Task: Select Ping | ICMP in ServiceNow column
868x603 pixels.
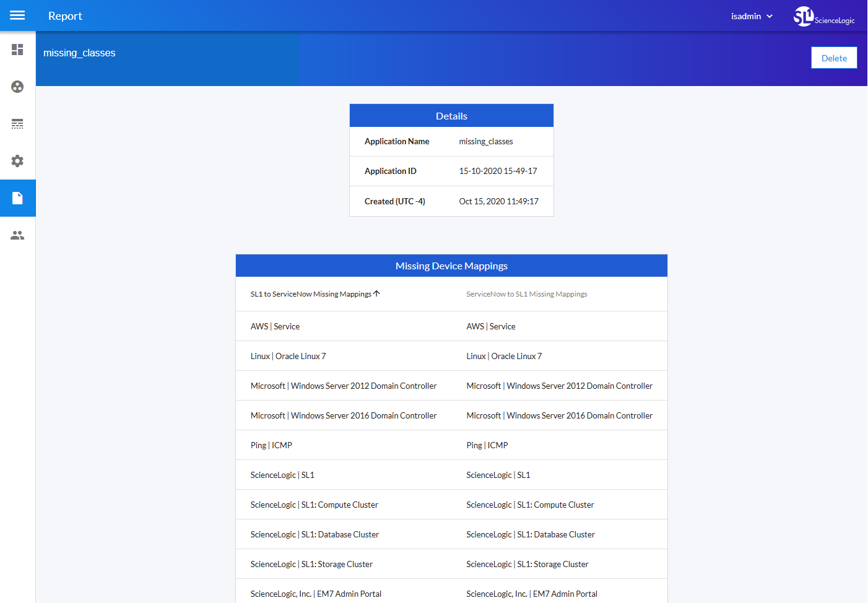Action: (487, 445)
